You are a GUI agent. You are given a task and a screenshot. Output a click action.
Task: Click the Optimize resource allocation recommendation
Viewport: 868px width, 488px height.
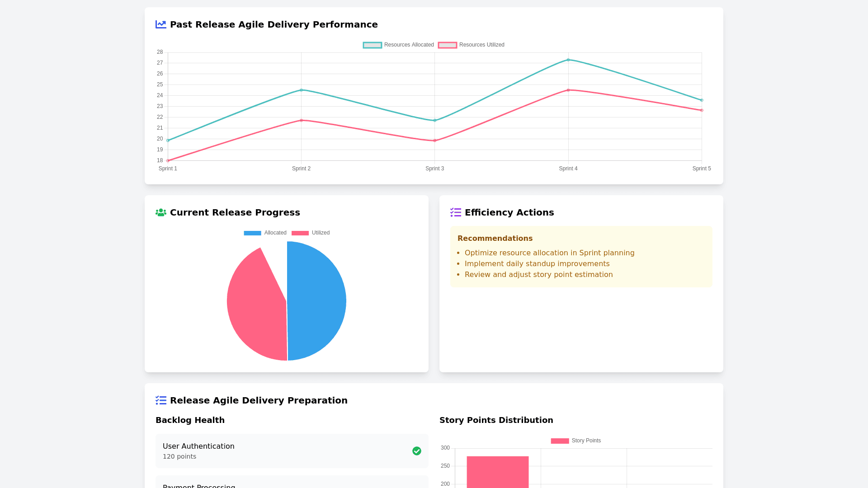coord(549,253)
